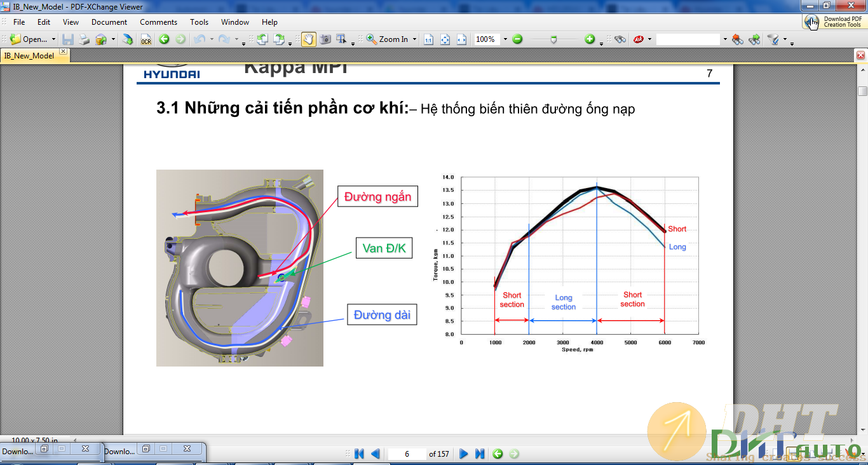Fit page width to window
The image size is (868, 465).
461,39
